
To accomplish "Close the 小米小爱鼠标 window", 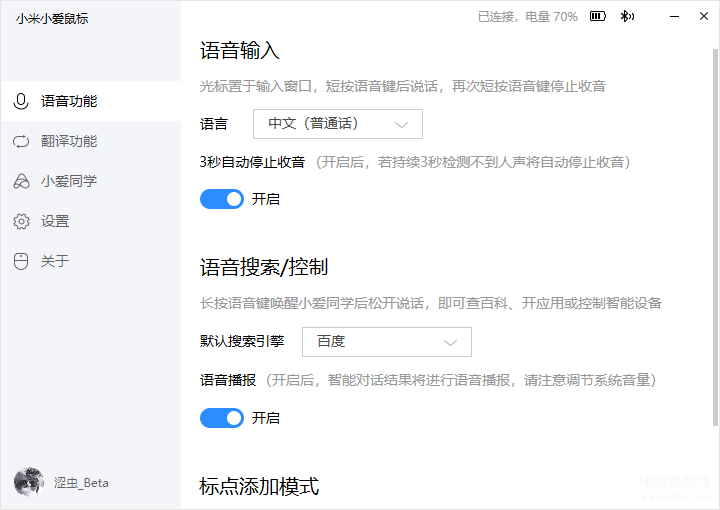I will click(704, 17).
